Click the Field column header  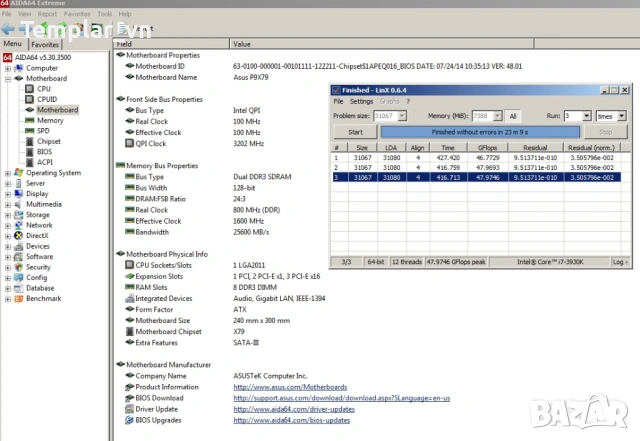coord(171,44)
